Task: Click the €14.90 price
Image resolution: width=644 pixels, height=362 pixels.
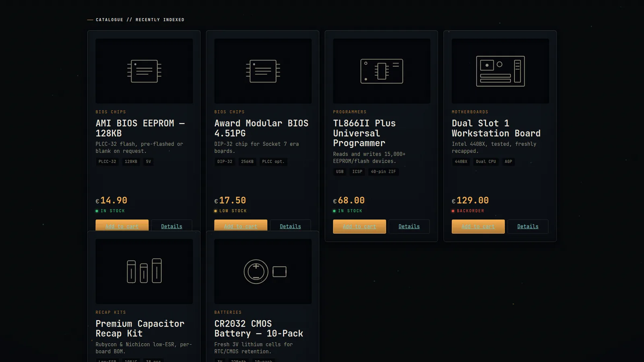Action: (111, 200)
